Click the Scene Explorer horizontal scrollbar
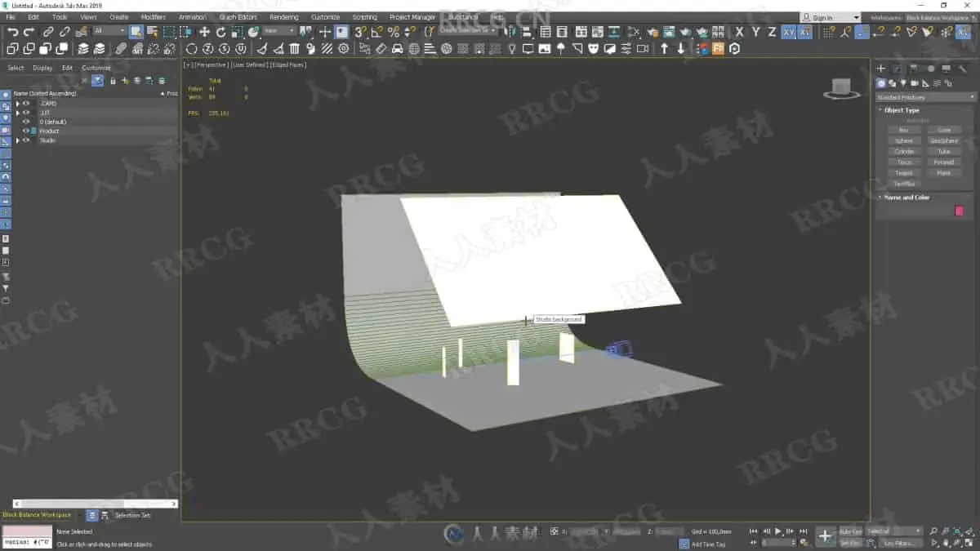This screenshot has height=551, width=980. click(94, 504)
